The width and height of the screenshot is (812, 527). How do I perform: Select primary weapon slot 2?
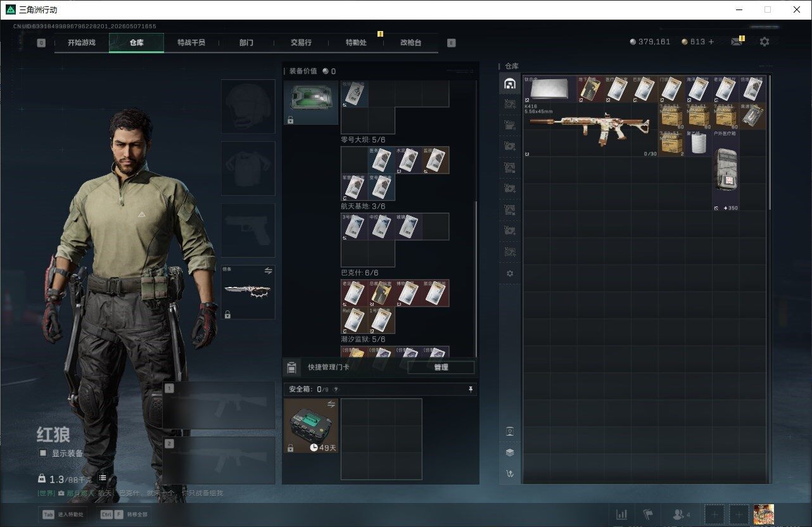tap(219, 460)
